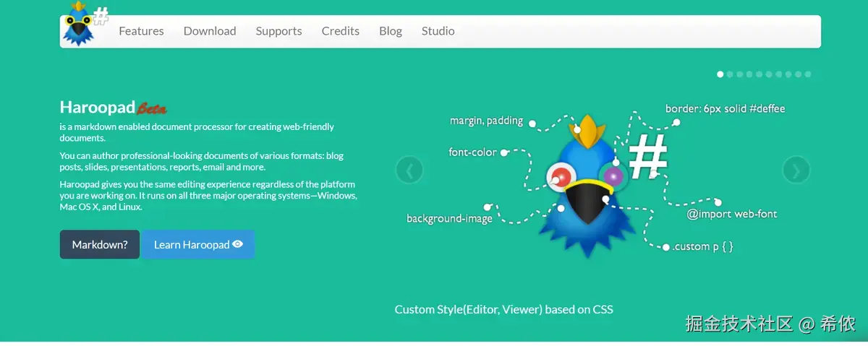Click the 'font-color' label
Viewport: 868px width, 346px height.
pyautogui.click(x=473, y=152)
